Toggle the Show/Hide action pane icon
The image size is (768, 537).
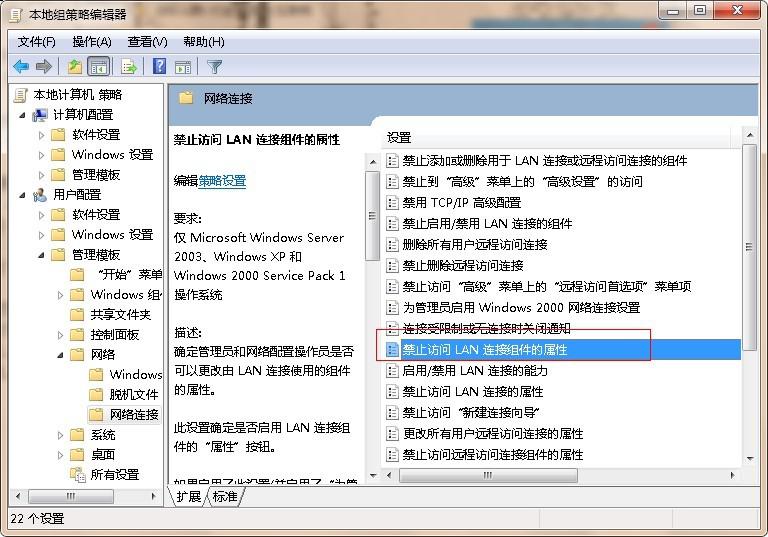[183, 67]
